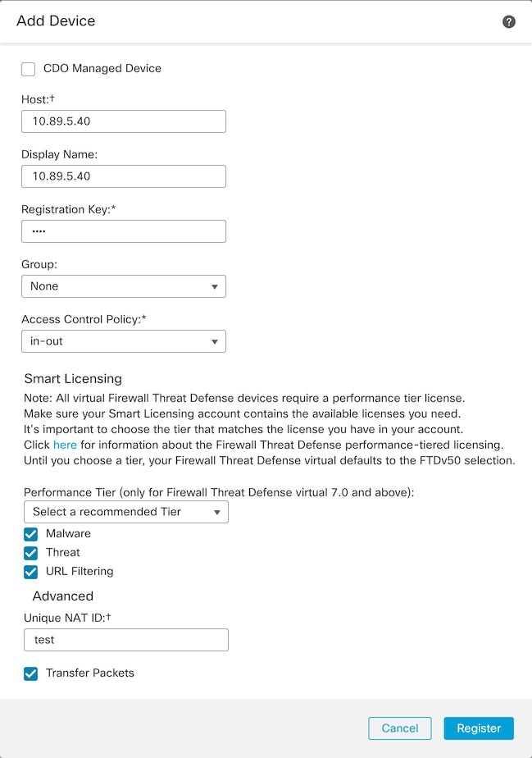Viewport: 532px width, 758px height.
Task: Select the Host input field
Action: tap(123, 121)
